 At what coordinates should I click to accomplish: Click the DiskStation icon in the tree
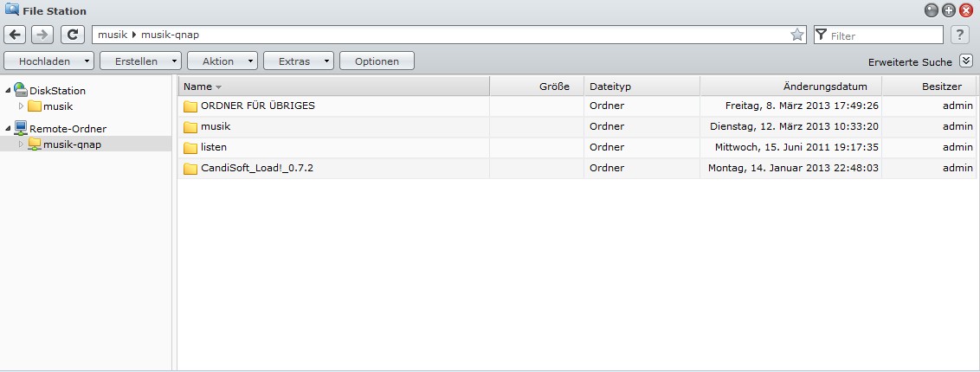[21, 90]
